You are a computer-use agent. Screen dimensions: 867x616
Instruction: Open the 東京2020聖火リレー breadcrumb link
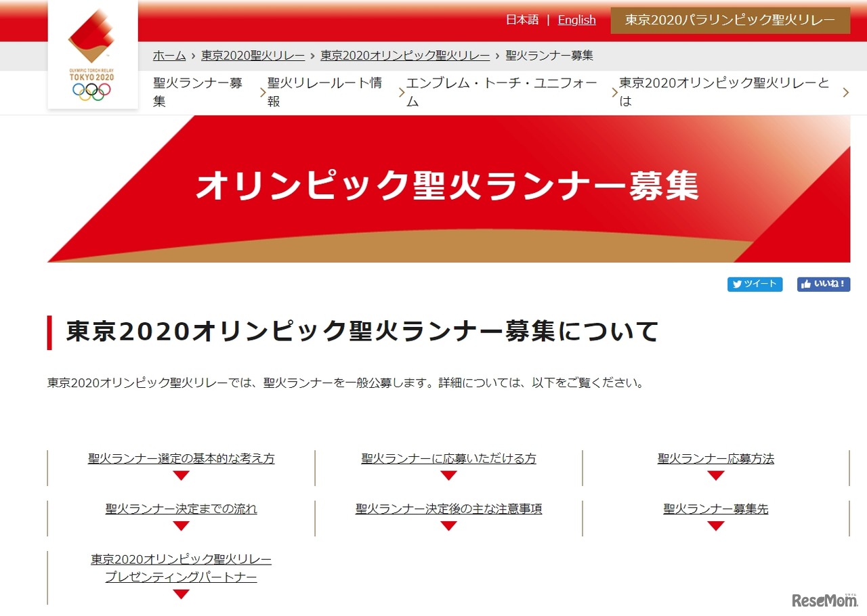(252, 56)
